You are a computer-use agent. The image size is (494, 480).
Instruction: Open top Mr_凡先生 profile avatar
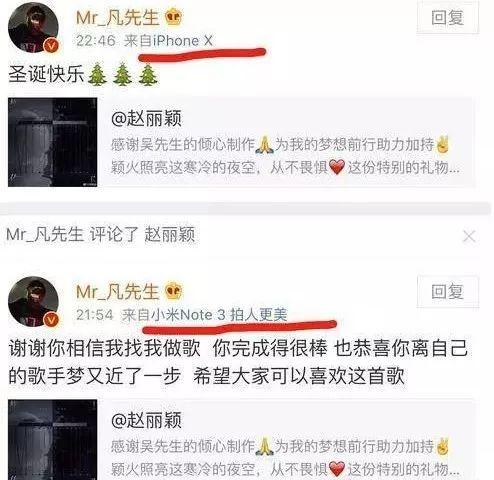pos(33,27)
